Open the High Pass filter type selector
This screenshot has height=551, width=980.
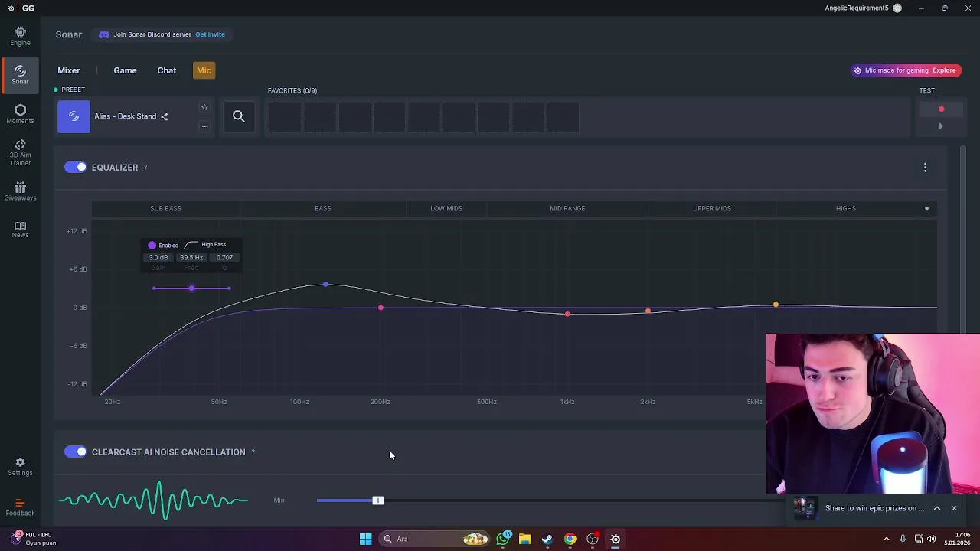(206, 245)
